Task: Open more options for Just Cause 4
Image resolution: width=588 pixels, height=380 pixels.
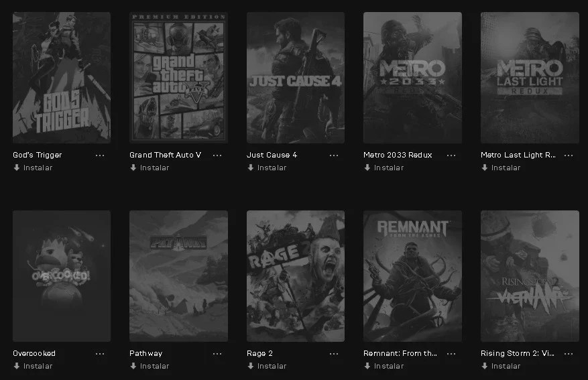Action: [x=334, y=155]
